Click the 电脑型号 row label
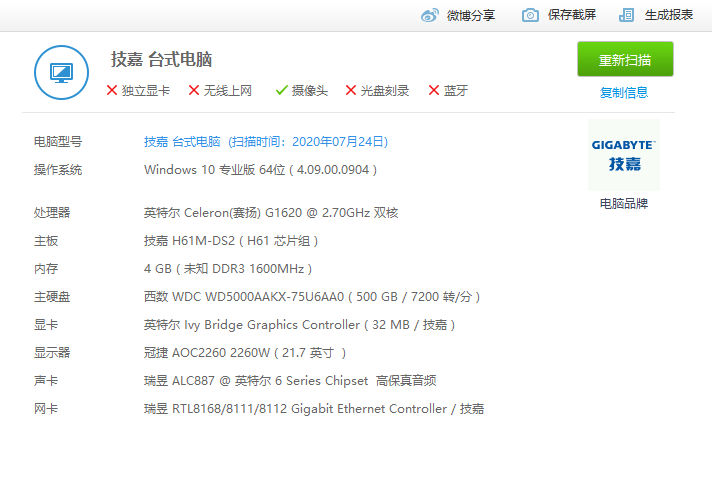The height and width of the screenshot is (500, 712). coord(58,142)
